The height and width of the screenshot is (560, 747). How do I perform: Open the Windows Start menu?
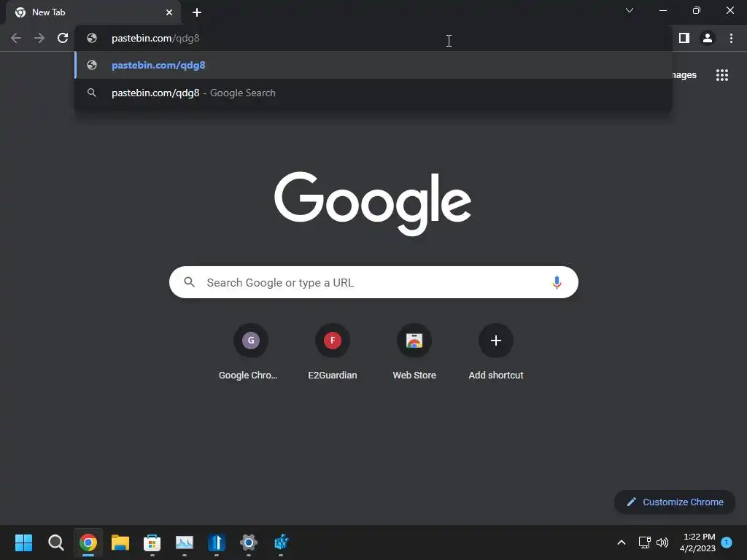[24, 542]
